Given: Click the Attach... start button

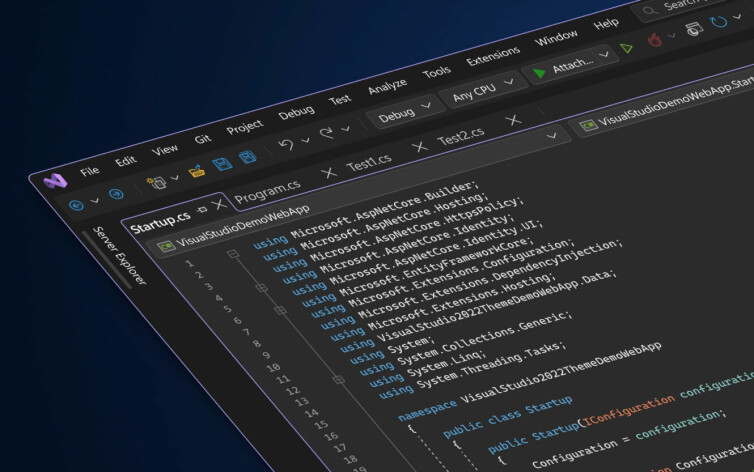Looking at the screenshot, I should (564, 67).
